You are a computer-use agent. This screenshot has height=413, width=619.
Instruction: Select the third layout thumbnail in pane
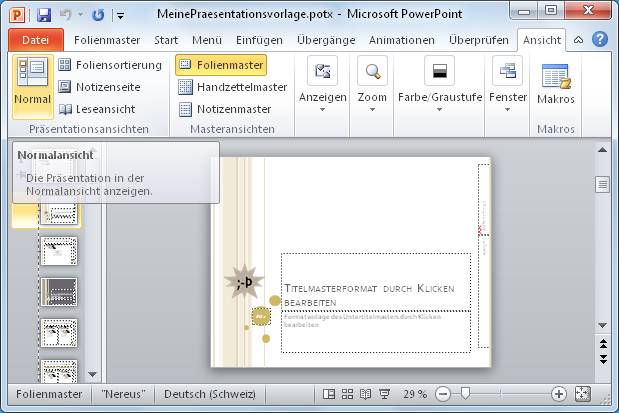[59, 251]
